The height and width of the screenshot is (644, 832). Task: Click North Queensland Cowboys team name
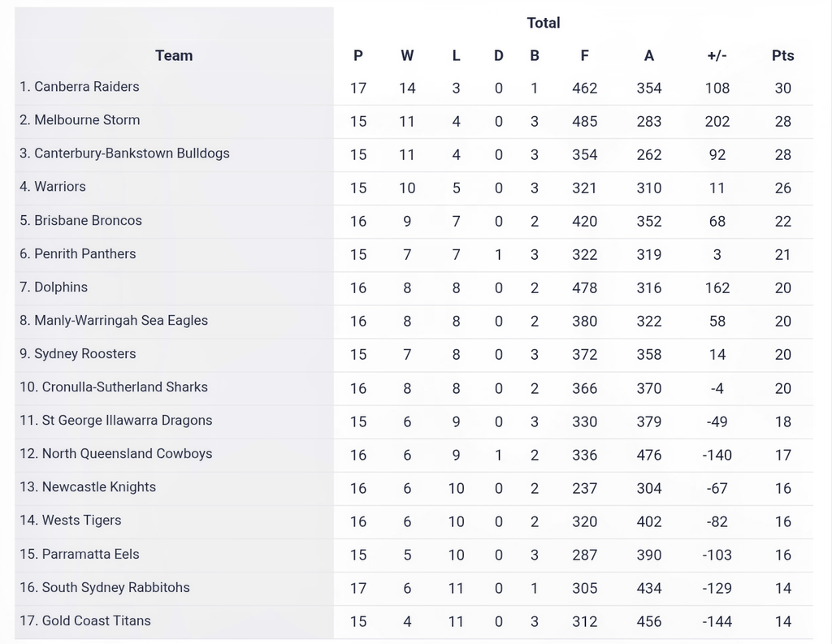(x=115, y=454)
